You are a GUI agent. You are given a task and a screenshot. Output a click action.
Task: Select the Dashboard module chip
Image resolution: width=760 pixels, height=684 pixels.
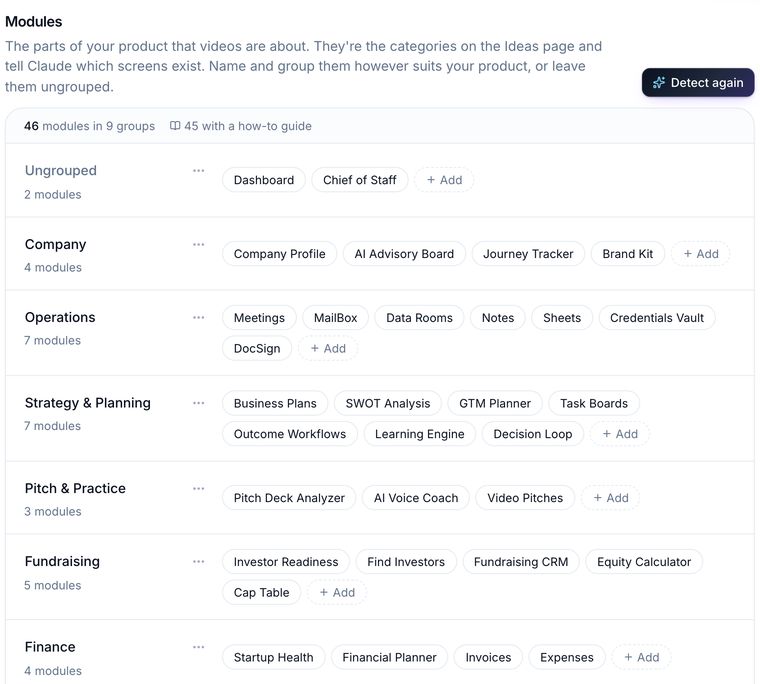click(x=264, y=180)
